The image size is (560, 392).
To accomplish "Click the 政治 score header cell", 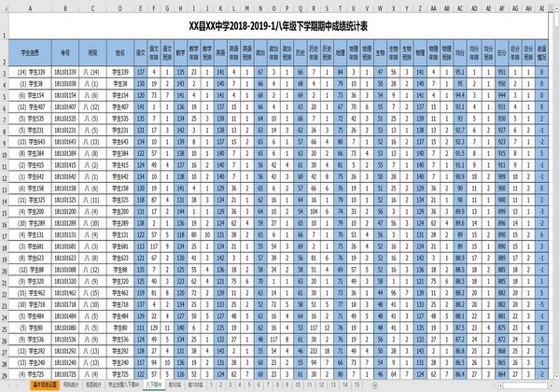I will (x=260, y=53).
